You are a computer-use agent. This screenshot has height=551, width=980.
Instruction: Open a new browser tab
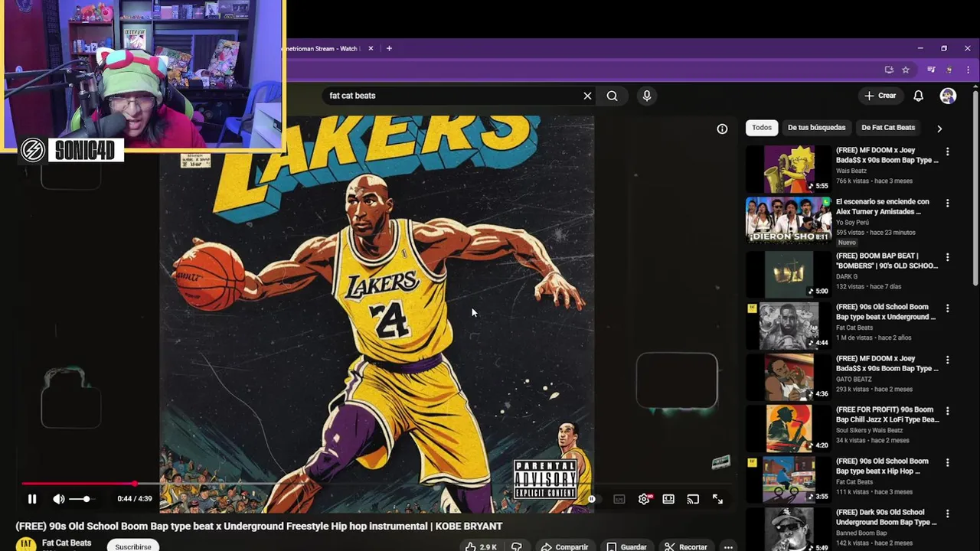(389, 48)
